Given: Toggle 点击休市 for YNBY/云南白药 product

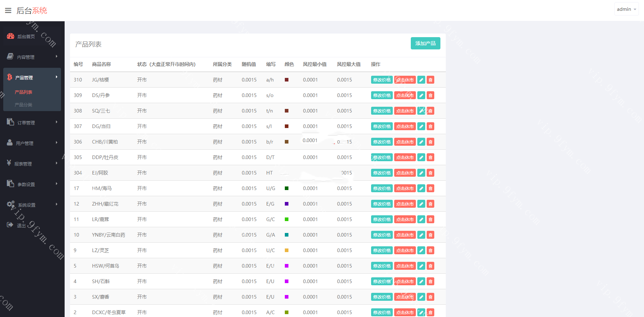Looking at the screenshot, I should tap(405, 235).
